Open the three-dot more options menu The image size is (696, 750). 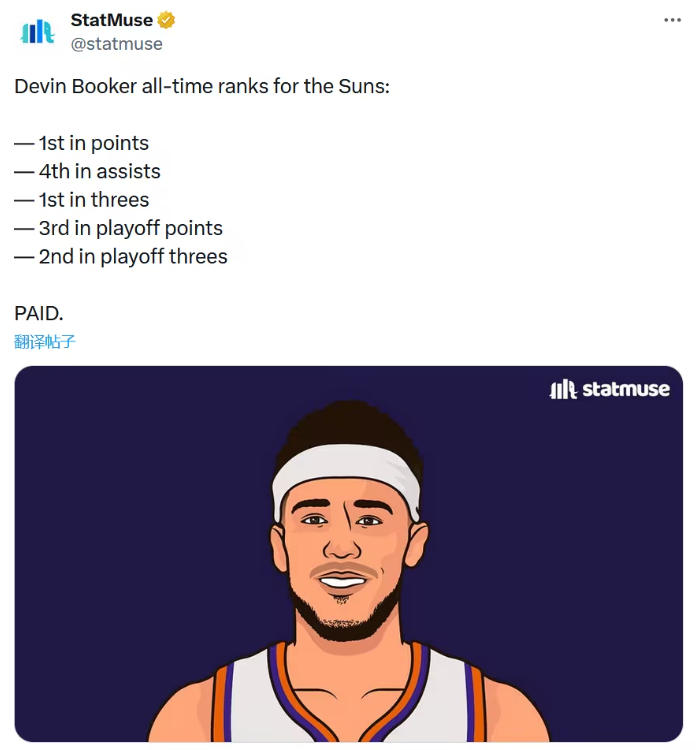672,20
